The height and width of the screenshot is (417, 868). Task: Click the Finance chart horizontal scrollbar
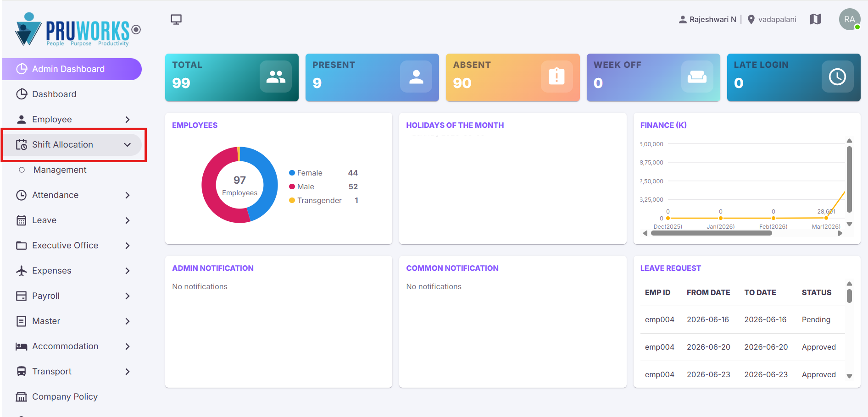click(711, 233)
